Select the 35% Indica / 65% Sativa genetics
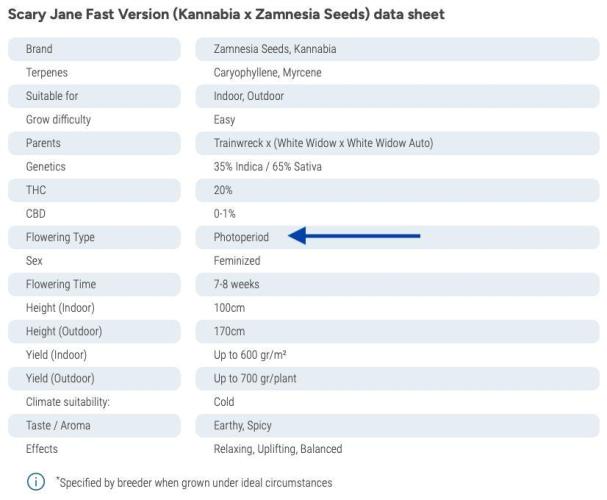607x500 pixels. 268,167
